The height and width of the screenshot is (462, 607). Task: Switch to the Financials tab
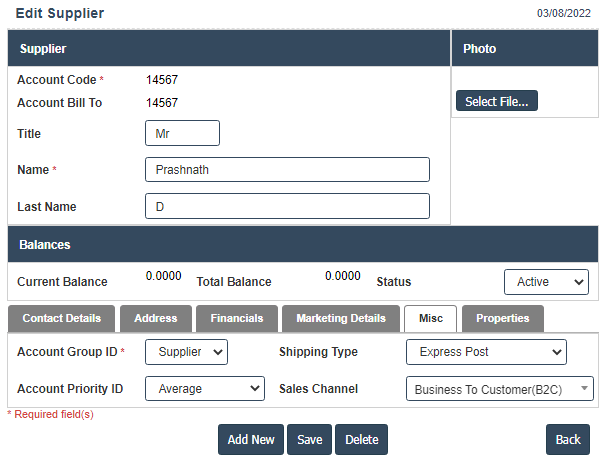(236, 318)
